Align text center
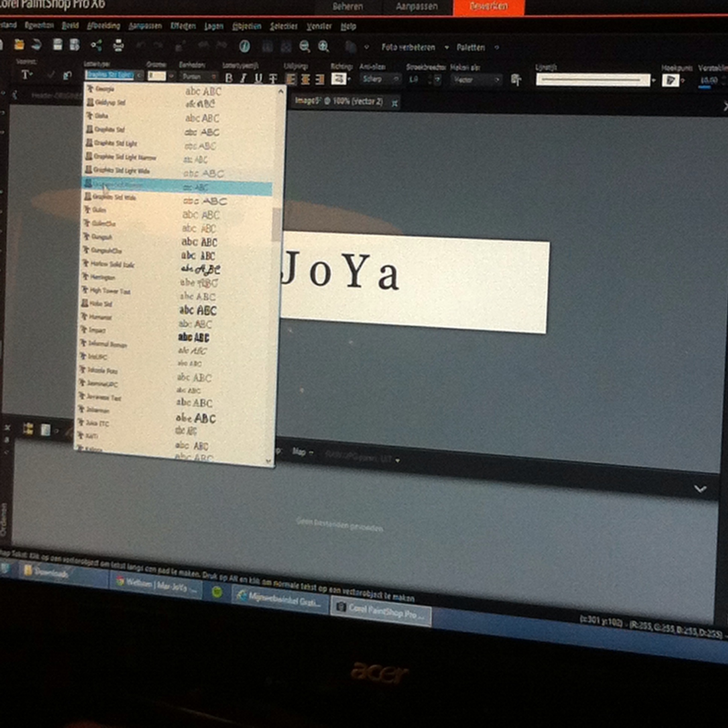Screen dimensions: 728x728 tap(305, 79)
